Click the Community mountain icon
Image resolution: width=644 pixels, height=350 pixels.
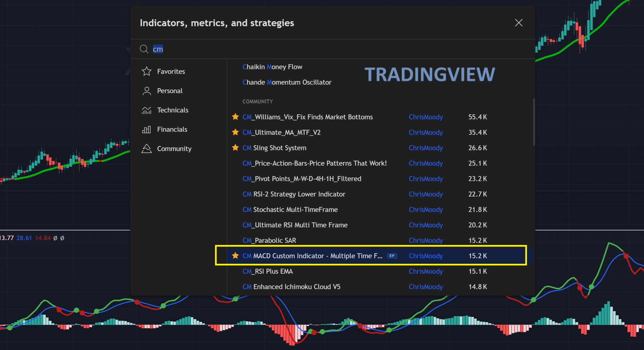pyautogui.click(x=147, y=149)
